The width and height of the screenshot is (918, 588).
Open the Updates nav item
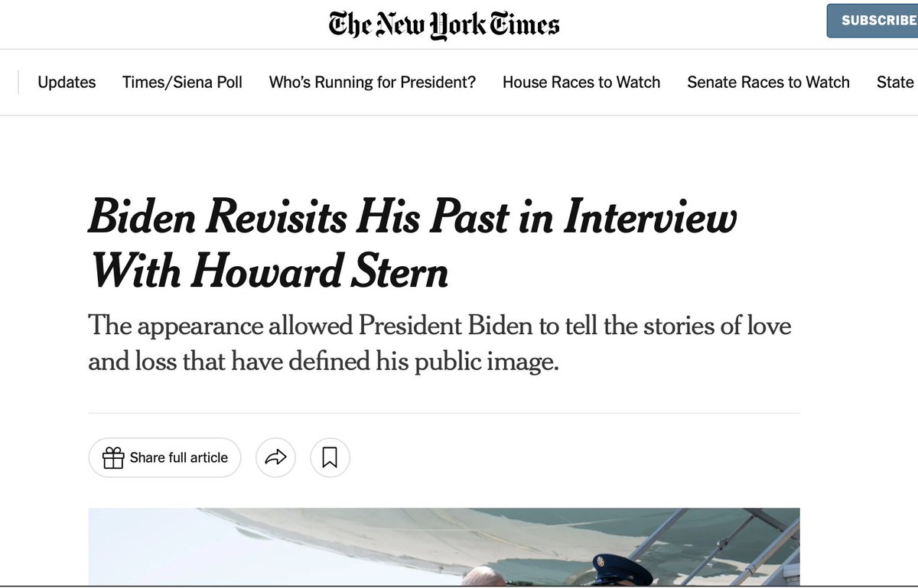pos(67,83)
